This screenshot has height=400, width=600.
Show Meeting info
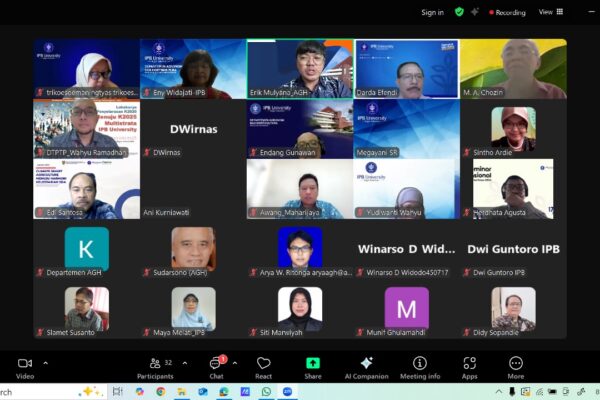point(420,366)
